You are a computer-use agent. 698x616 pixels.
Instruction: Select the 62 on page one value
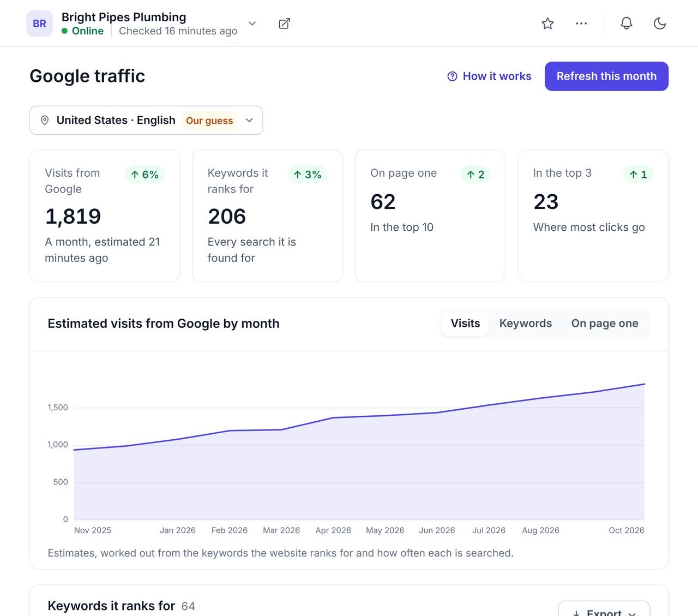tap(383, 202)
